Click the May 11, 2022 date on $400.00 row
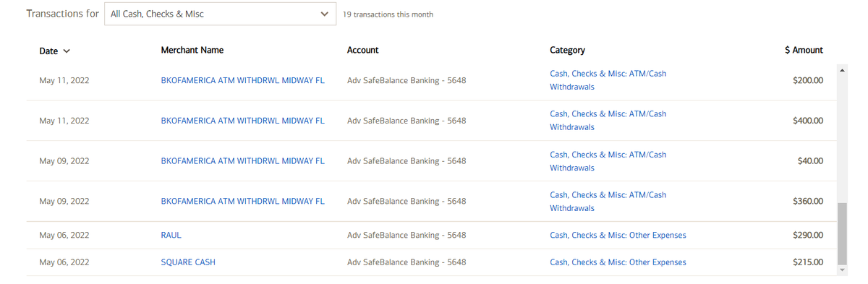This screenshot has height=284, width=868. [64, 121]
